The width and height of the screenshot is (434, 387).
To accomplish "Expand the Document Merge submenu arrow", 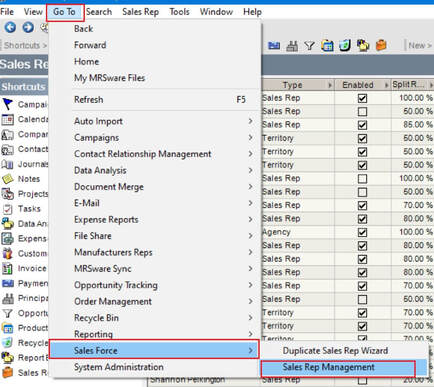I will [250, 187].
